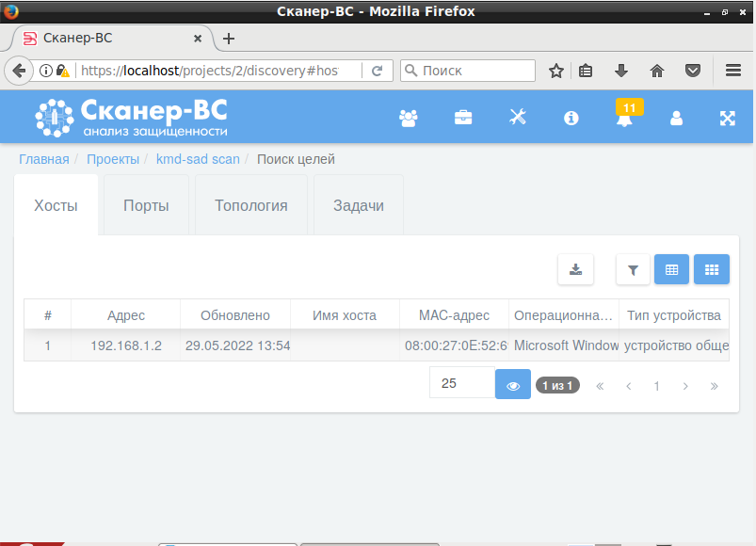756x546 pixels.
Task: Toggle fullscreen expand icon in header
Action: [727, 118]
